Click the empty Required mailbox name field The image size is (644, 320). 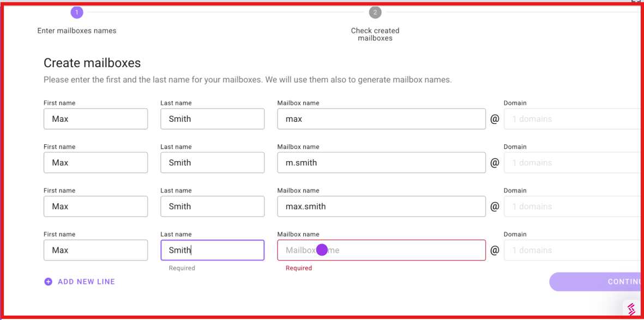click(x=382, y=250)
